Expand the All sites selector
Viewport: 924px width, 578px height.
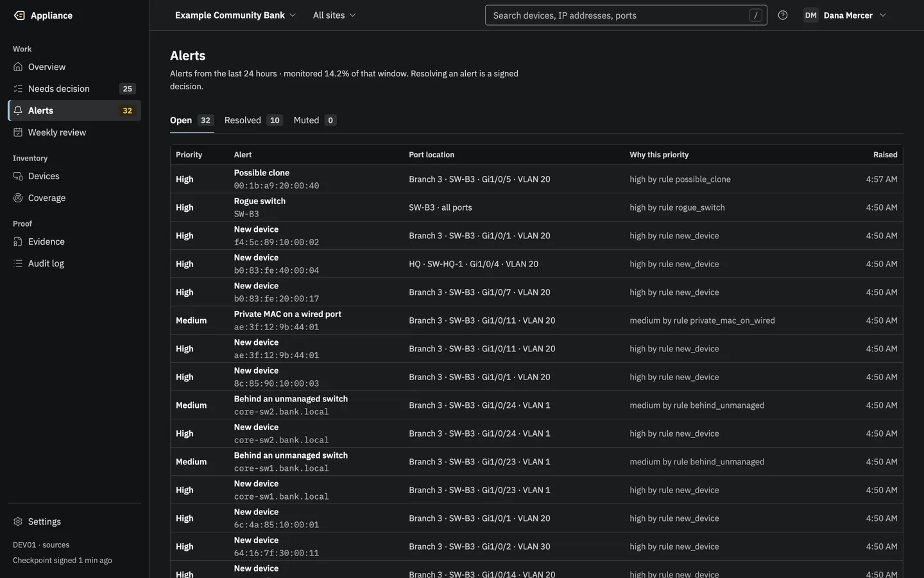(334, 15)
